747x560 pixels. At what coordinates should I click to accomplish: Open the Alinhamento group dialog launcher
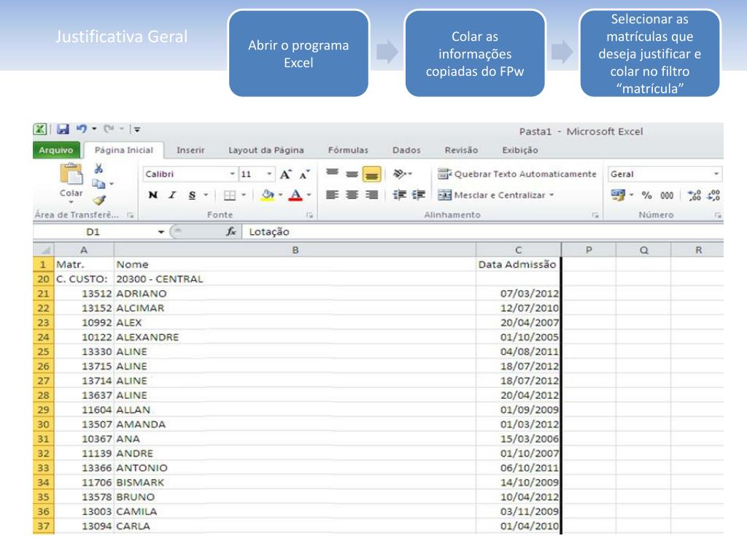(x=595, y=215)
